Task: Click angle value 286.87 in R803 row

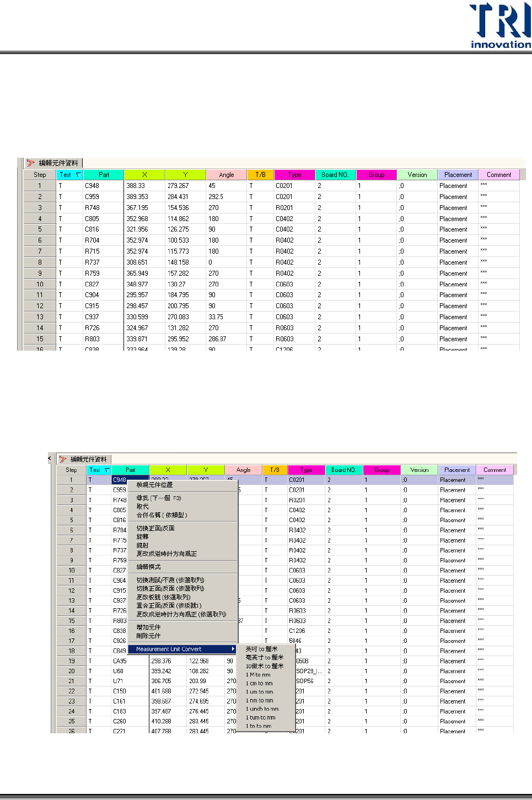Action: (217, 339)
